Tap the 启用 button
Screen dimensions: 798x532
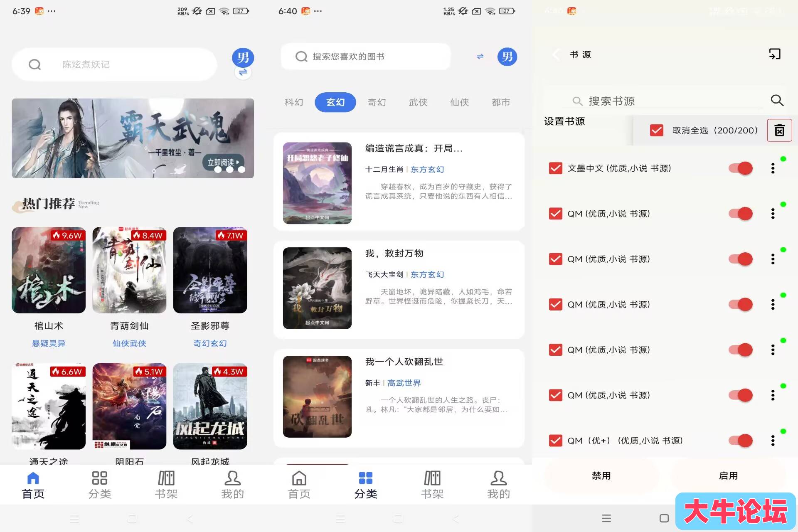(x=729, y=476)
